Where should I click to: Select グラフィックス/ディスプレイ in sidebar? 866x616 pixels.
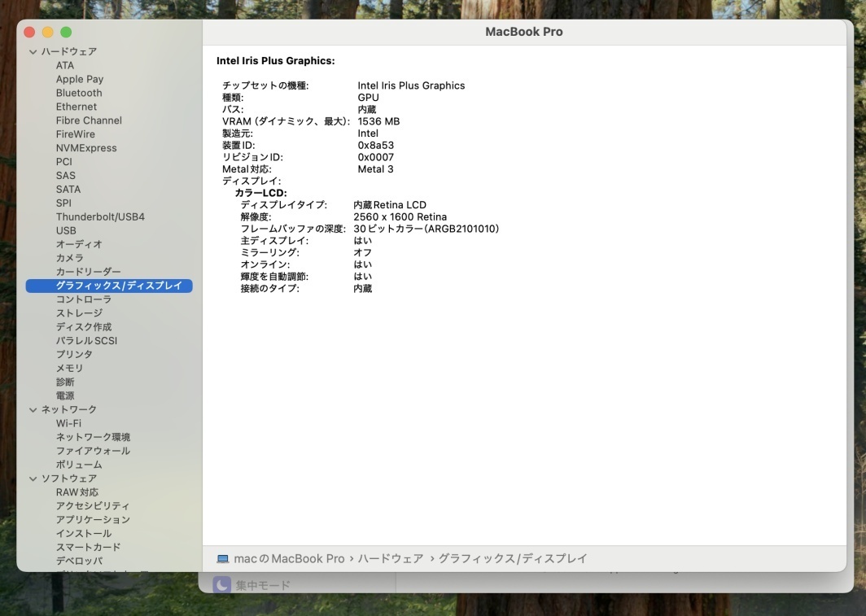(x=119, y=286)
